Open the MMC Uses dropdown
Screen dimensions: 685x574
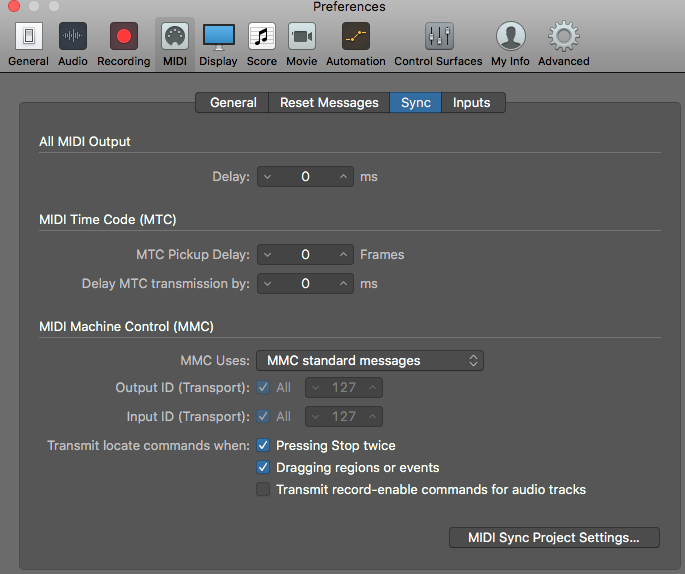tap(370, 361)
